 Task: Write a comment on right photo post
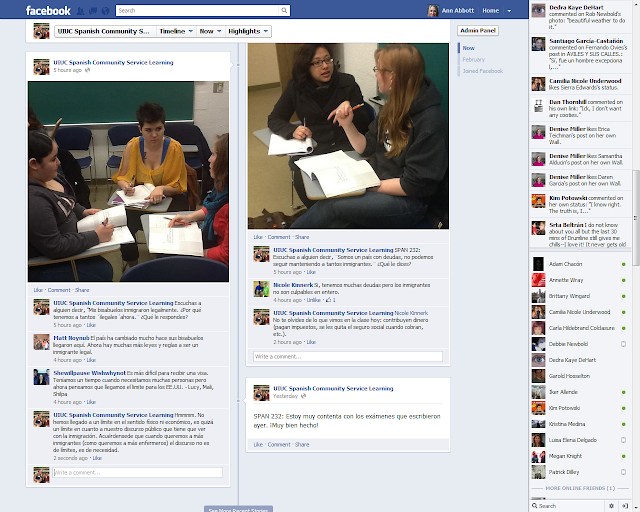click(348, 357)
